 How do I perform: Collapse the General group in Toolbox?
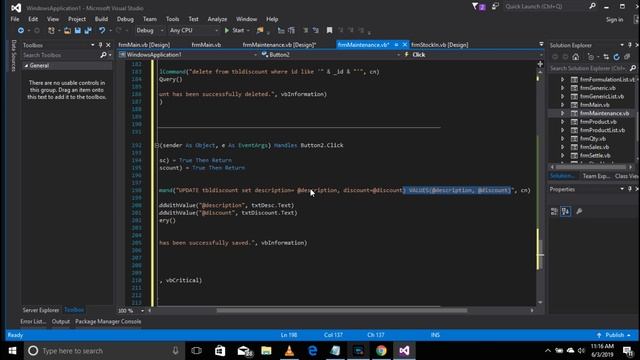pyautogui.click(x=26, y=66)
